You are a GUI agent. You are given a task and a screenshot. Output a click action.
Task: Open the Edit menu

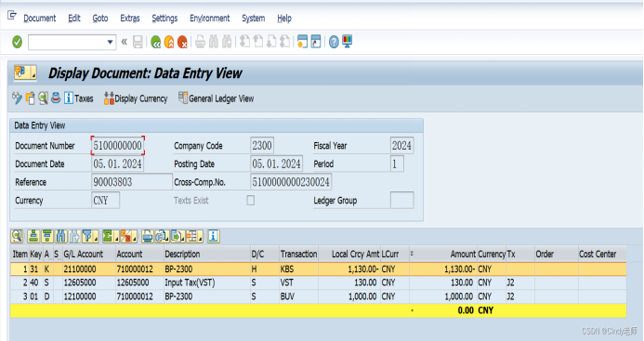74,18
